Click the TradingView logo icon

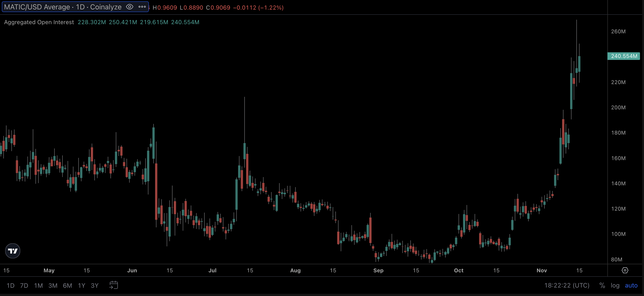click(12, 251)
